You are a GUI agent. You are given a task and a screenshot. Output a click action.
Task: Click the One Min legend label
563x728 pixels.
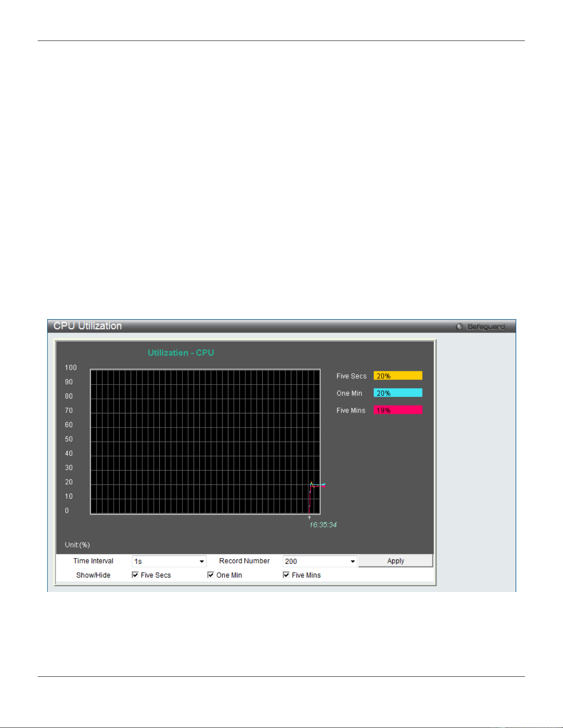(x=349, y=393)
